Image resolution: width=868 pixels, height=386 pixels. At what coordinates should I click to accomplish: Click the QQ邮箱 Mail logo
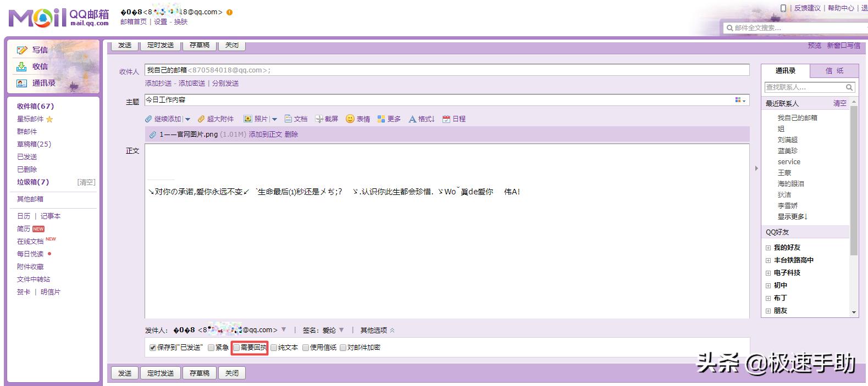(x=58, y=17)
